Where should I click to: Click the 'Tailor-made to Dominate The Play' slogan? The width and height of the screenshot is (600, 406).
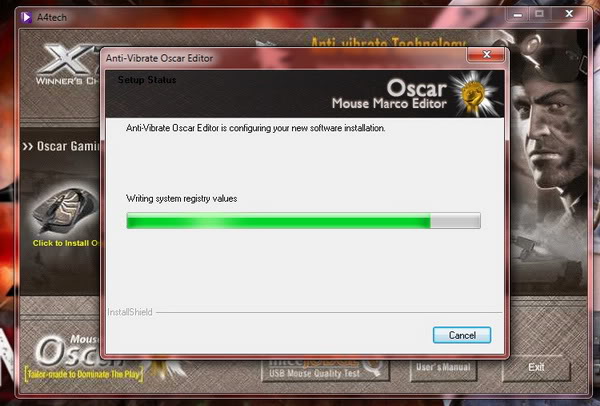(84, 374)
